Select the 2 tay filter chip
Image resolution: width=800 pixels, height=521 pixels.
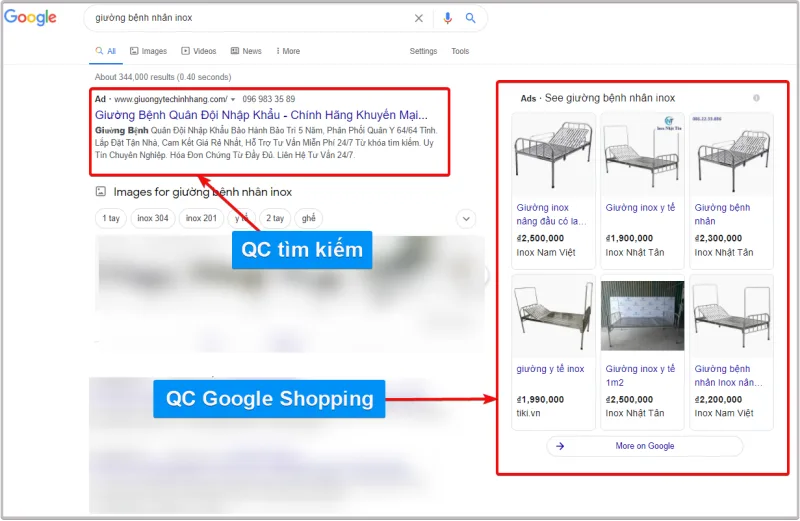[275, 218]
